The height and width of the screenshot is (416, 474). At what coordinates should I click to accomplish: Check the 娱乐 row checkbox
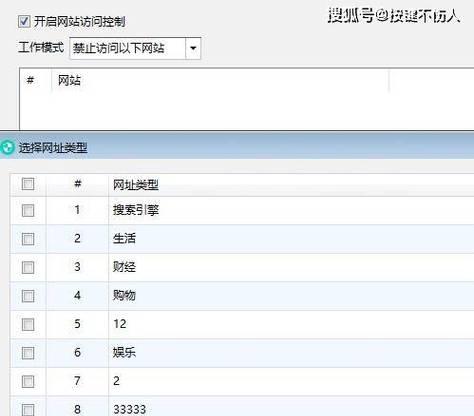pos(28,353)
